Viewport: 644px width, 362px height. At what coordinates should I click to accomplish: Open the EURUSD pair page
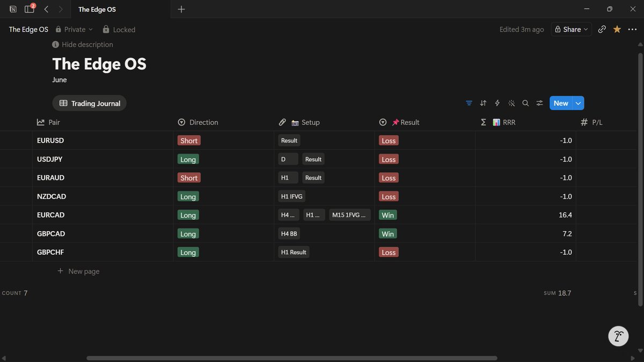[x=50, y=141]
